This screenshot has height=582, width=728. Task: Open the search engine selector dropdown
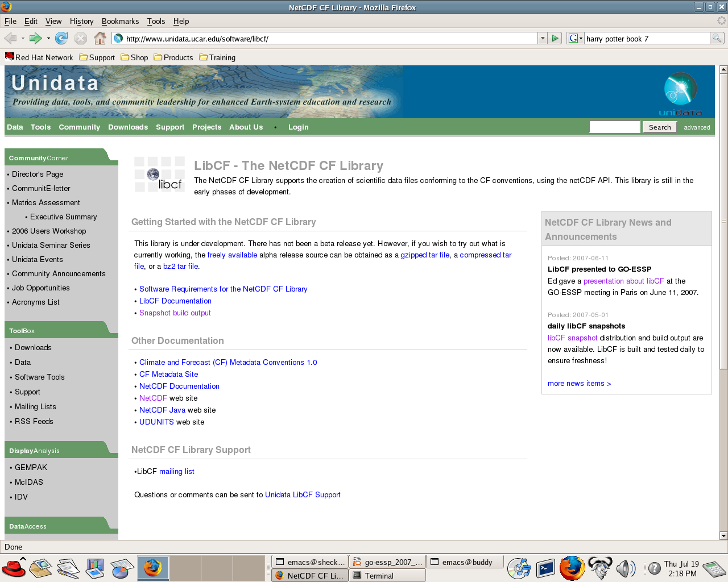[x=576, y=38]
